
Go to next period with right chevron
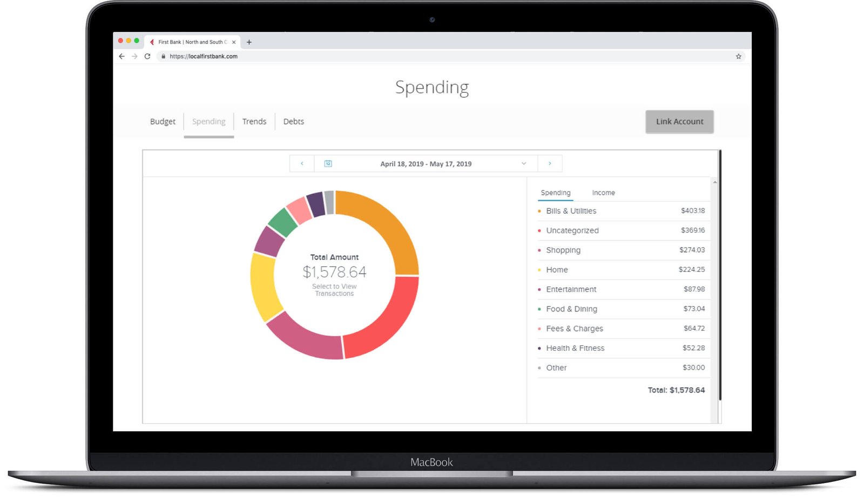(x=550, y=164)
